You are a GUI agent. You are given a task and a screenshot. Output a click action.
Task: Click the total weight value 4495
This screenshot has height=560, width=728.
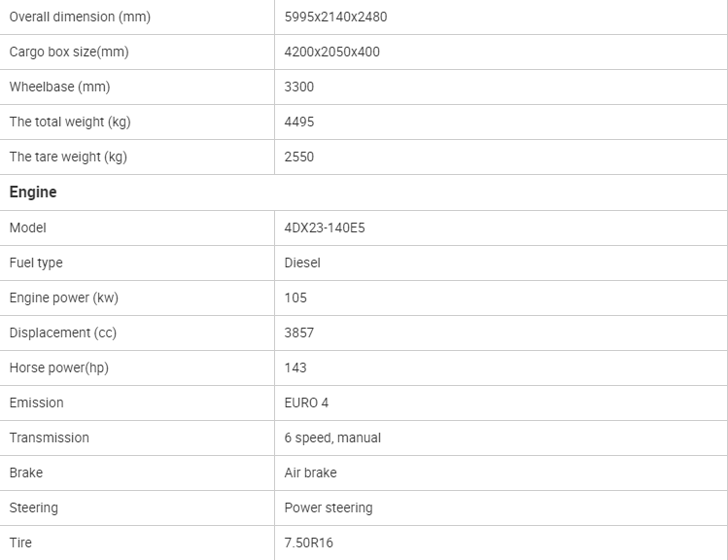[x=299, y=122]
